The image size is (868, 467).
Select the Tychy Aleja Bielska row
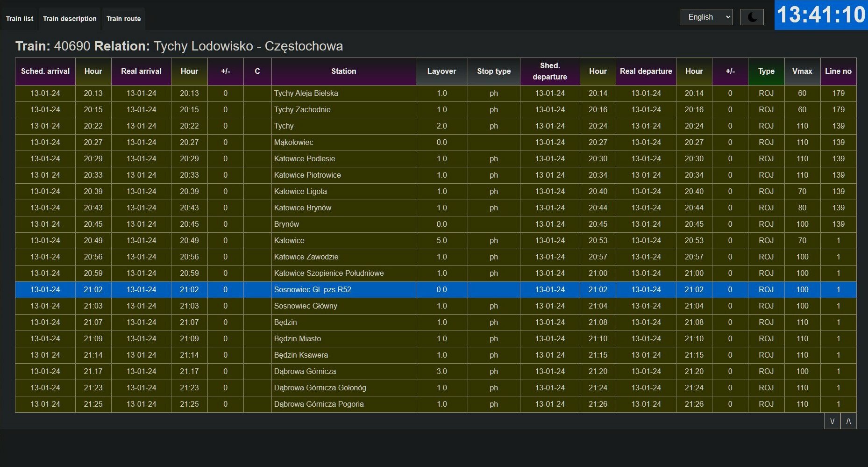coord(306,93)
